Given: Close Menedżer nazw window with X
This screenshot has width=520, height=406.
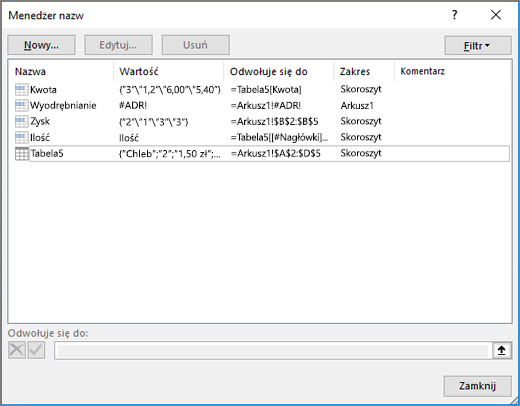Looking at the screenshot, I should click(x=496, y=15).
